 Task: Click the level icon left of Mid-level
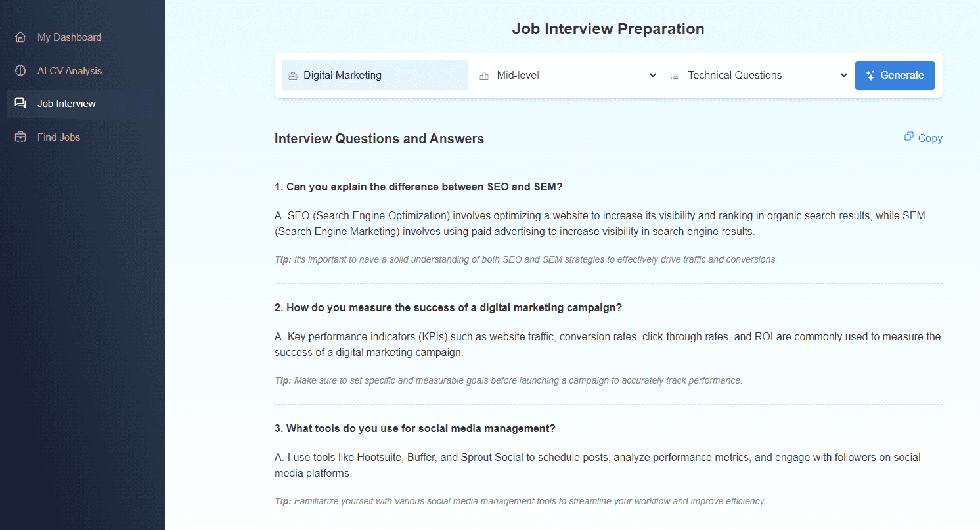click(484, 76)
